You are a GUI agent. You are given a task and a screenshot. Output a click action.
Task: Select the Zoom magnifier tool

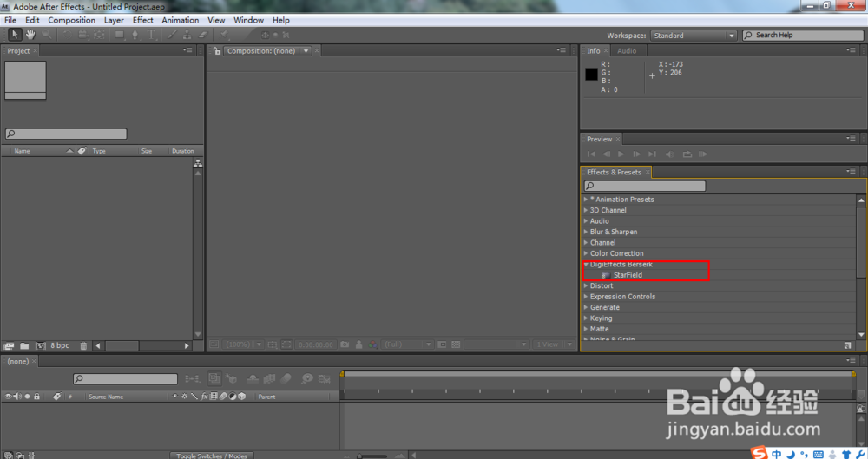[x=47, y=35]
